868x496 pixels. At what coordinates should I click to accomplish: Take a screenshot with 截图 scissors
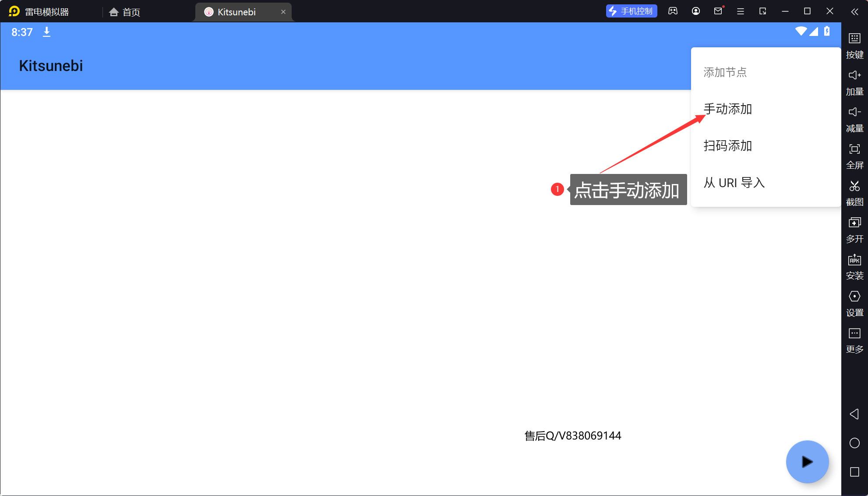(854, 192)
